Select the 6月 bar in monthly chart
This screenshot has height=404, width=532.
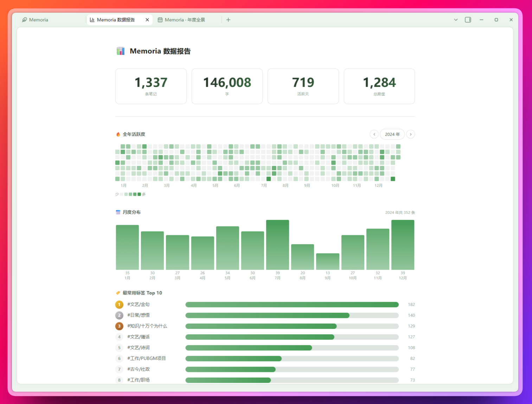[x=252, y=250]
